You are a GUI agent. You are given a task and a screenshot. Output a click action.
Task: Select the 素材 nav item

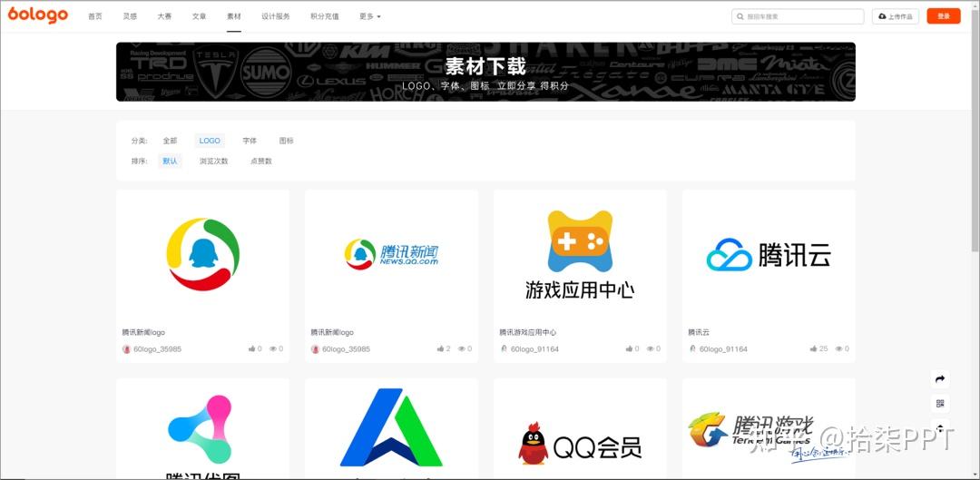point(234,16)
